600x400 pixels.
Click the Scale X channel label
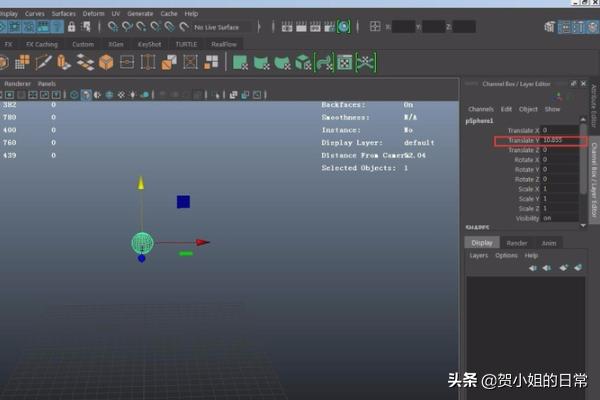(x=528, y=189)
